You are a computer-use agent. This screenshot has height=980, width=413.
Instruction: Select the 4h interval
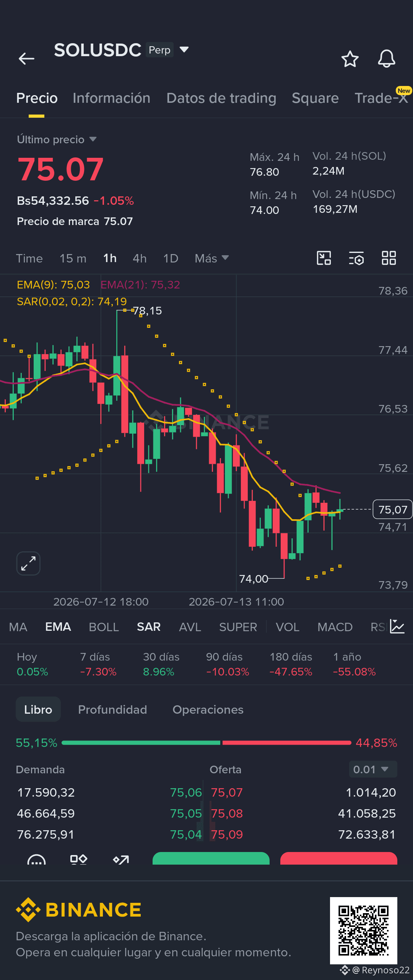(x=140, y=258)
